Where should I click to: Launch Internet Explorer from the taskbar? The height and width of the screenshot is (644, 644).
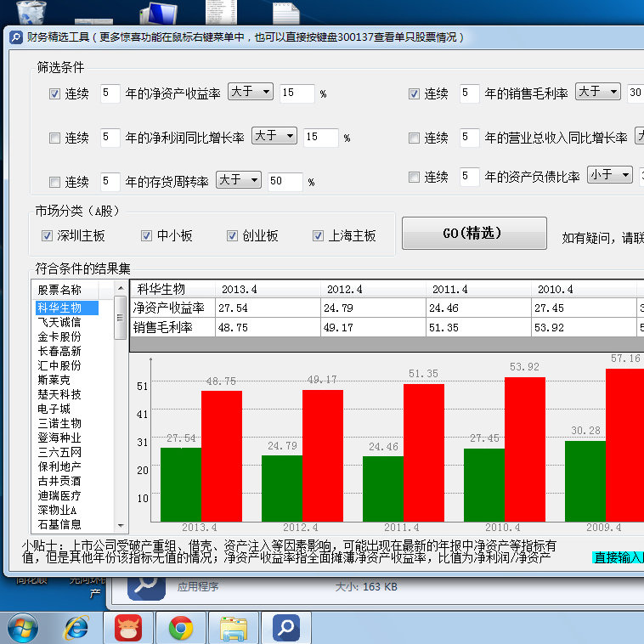pyautogui.click(x=77, y=628)
